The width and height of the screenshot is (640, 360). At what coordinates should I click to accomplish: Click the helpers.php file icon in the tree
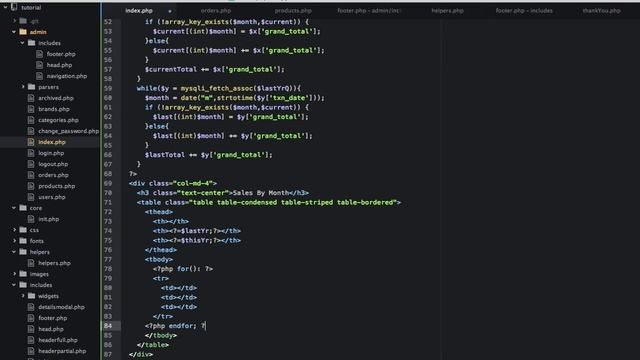tap(31, 263)
